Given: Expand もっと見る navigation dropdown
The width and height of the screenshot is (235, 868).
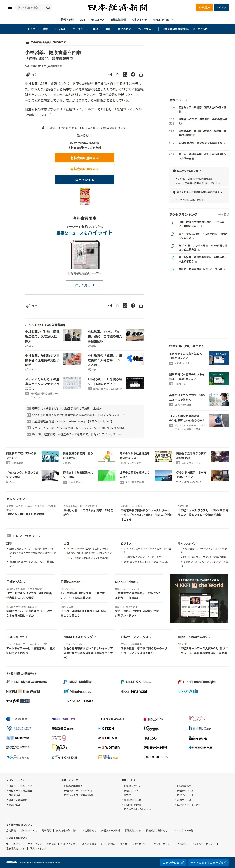Looking at the screenshot, I should coord(146,29).
